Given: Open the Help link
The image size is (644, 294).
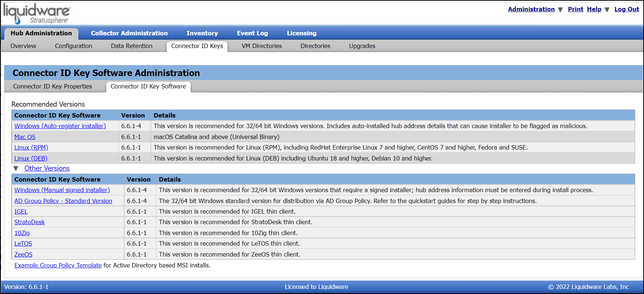Looking at the screenshot, I should pos(594,9).
